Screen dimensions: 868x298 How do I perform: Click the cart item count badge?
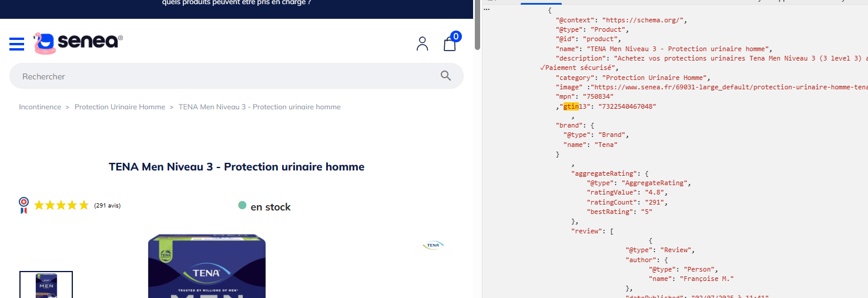455,36
